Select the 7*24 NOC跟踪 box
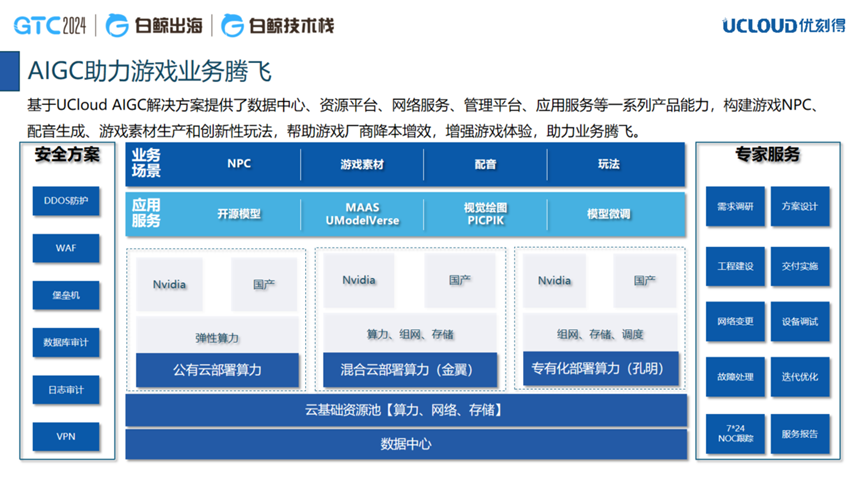The width and height of the screenshot is (864, 486). (735, 433)
